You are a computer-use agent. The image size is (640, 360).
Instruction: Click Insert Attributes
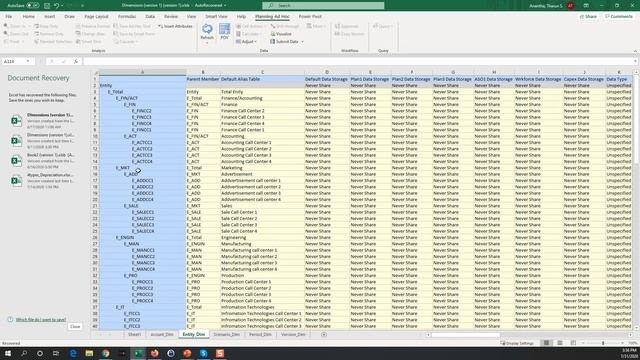pos(175,26)
